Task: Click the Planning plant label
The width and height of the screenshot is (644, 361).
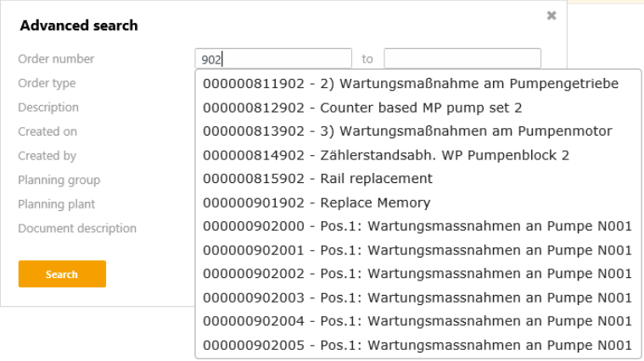Action: pos(56,204)
